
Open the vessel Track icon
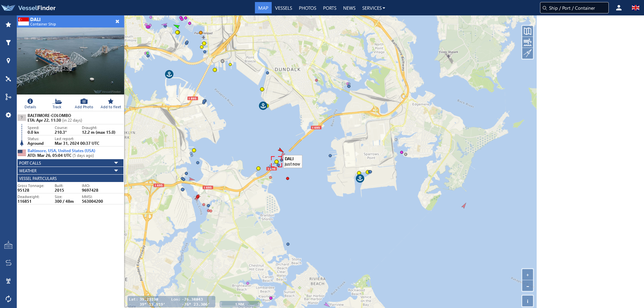point(57,104)
